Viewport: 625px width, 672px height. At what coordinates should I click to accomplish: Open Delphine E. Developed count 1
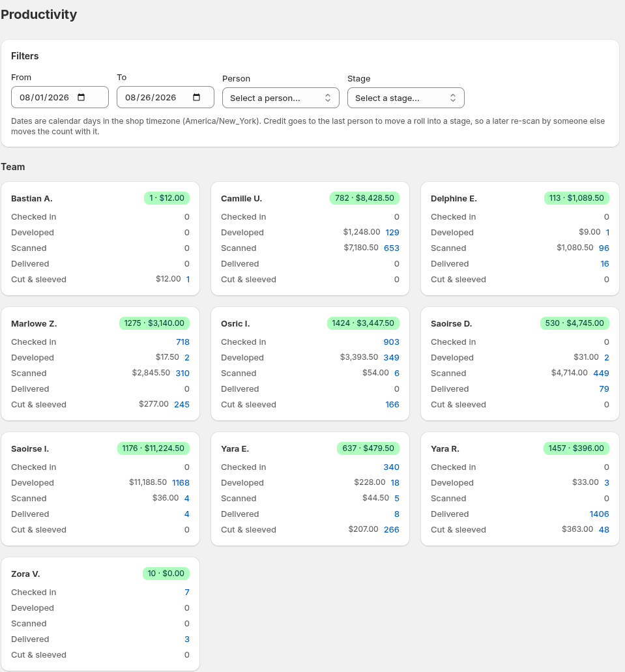click(607, 232)
